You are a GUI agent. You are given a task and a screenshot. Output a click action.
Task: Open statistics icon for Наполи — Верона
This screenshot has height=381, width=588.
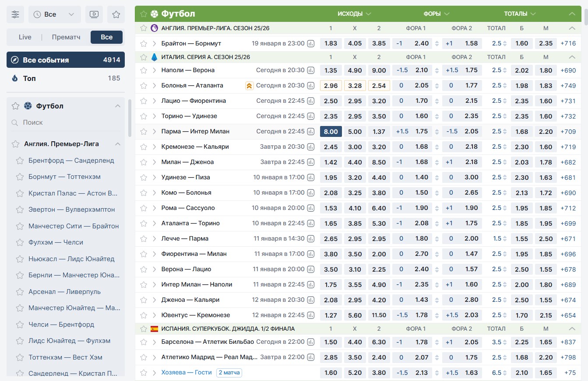311,70
